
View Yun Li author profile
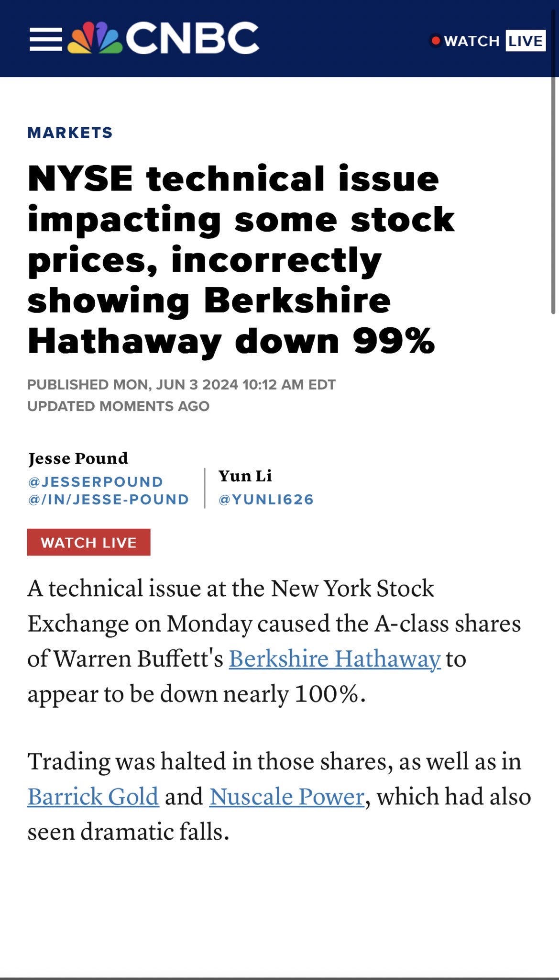point(245,476)
